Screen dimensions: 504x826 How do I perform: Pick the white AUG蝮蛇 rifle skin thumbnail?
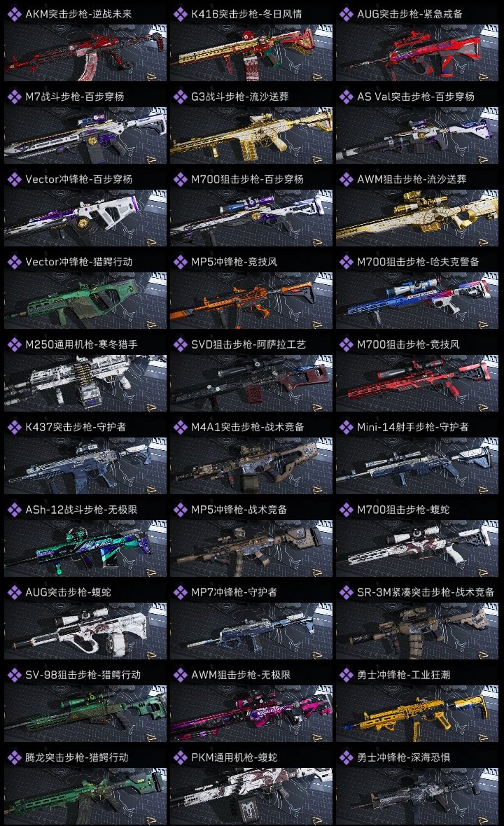coord(85,631)
